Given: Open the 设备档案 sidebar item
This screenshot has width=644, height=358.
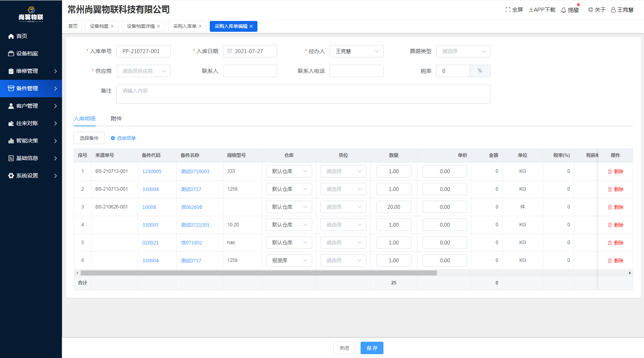Looking at the screenshot, I should click(27, 53).
